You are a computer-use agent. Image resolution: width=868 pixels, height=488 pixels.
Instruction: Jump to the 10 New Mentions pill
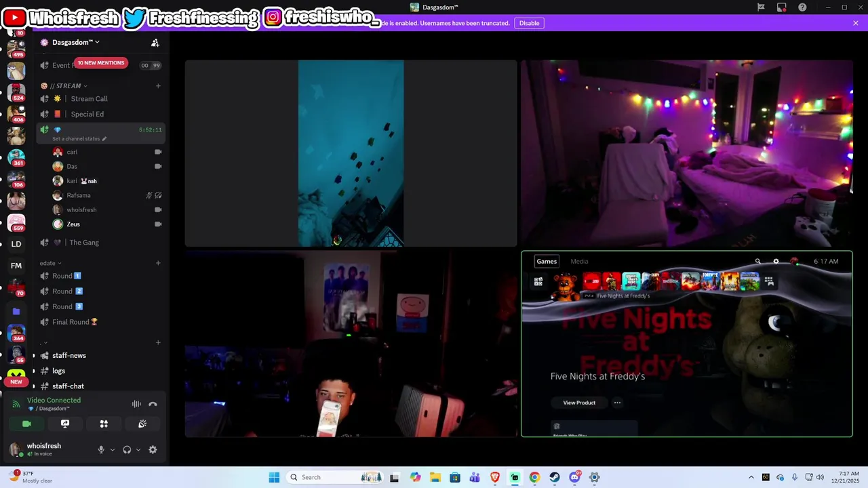pyautogui.click(x=100, y=63)
